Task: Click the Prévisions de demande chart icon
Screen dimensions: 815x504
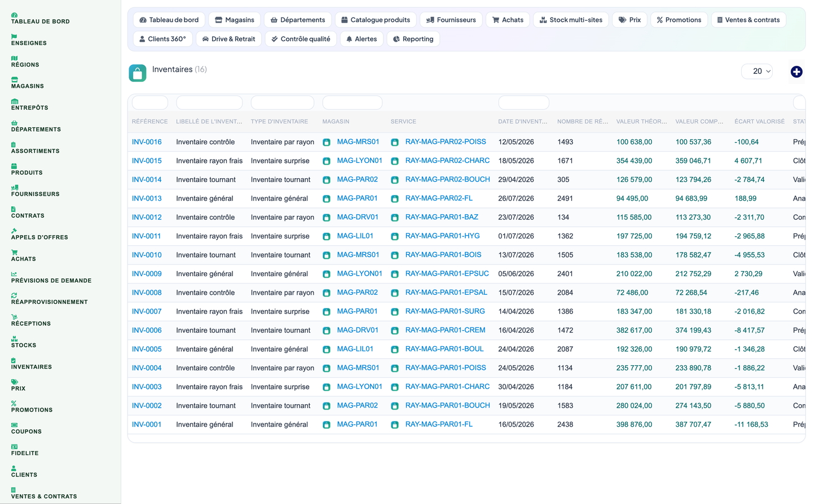Action: click(14, 274)
